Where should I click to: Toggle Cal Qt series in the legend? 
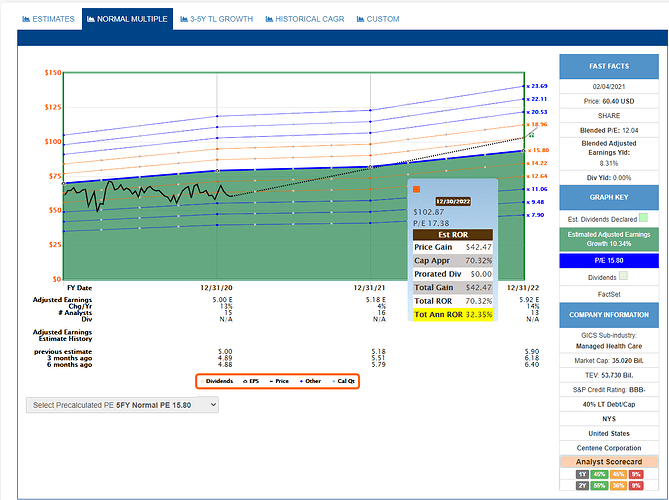point(343,381)
